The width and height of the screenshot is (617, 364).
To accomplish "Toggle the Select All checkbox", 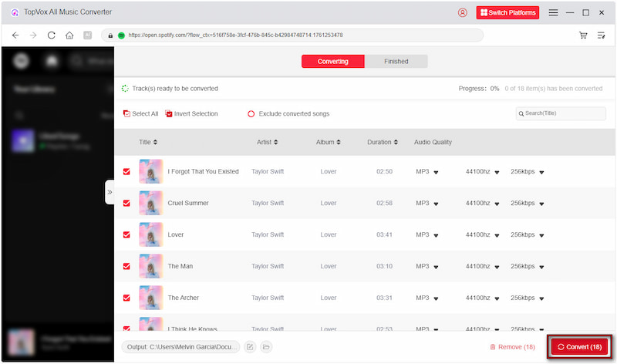I will [127, 114].
